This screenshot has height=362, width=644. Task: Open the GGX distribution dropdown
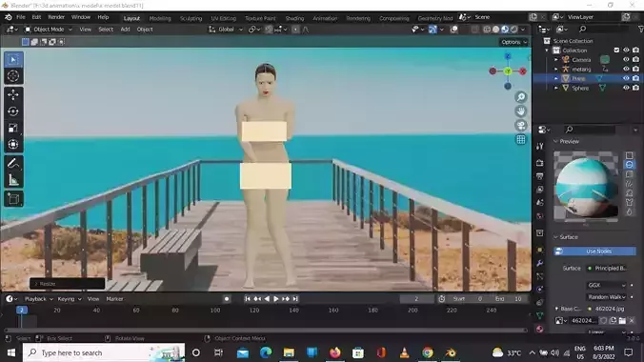(x=607, y=285)
